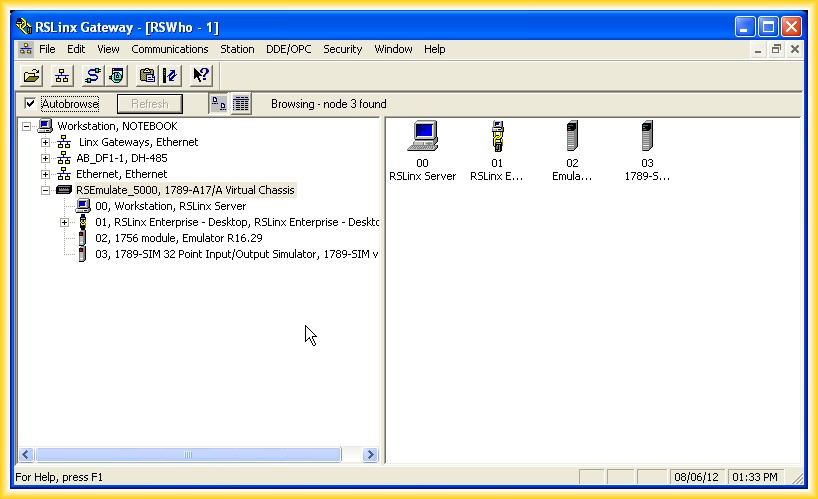Open the DDE/OPC menu
Image resolution: width=818 pixels, height=499 pixels.
[x=288, y=49]
